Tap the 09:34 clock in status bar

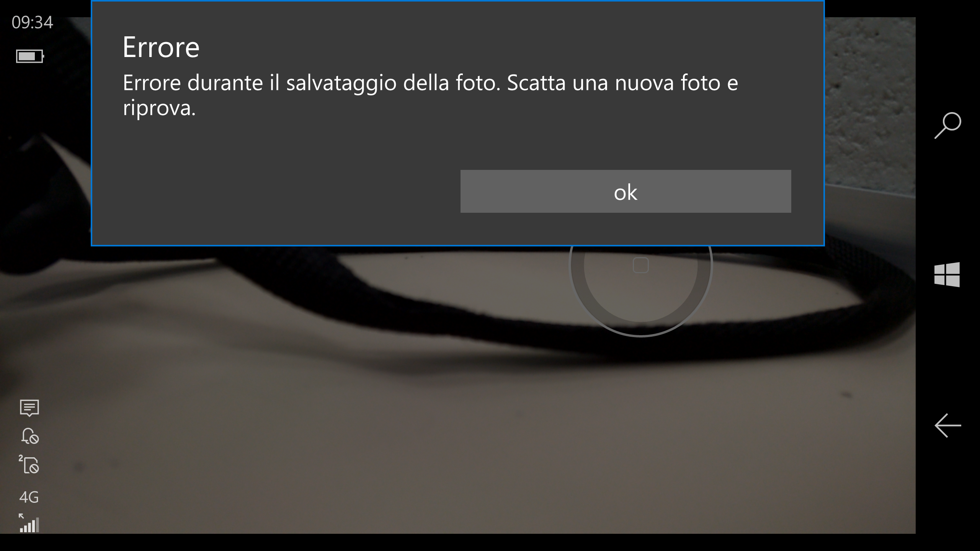32,22
